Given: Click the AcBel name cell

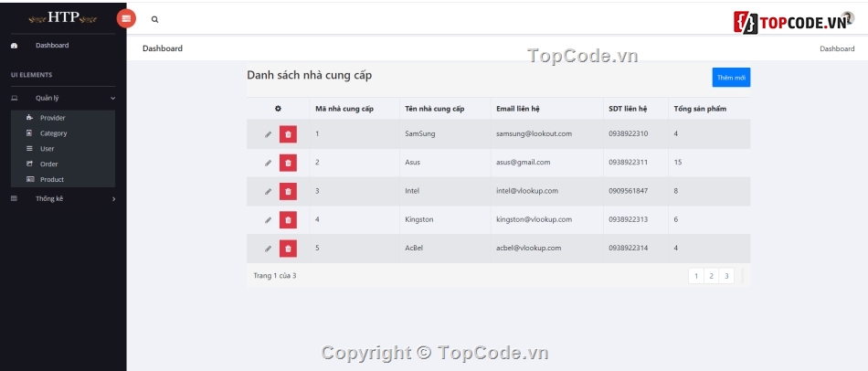Looking at the screenshot, I should click(x=414, y=248).
